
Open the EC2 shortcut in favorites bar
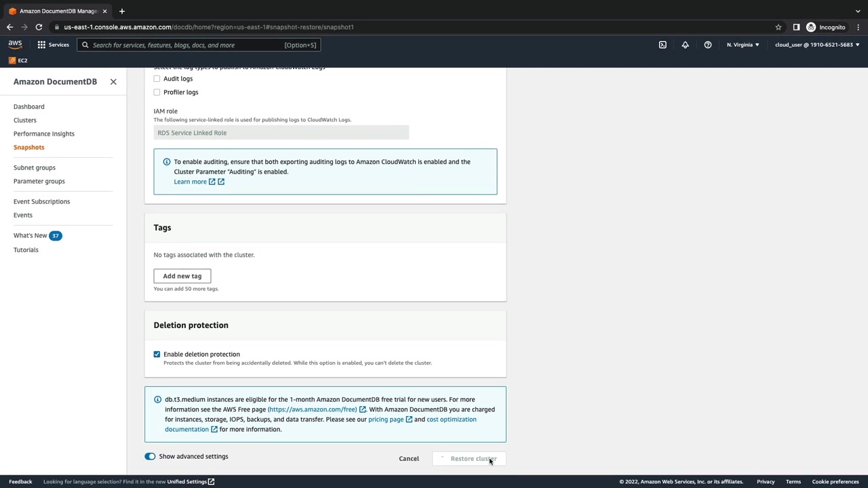click(x=18, y=60)
